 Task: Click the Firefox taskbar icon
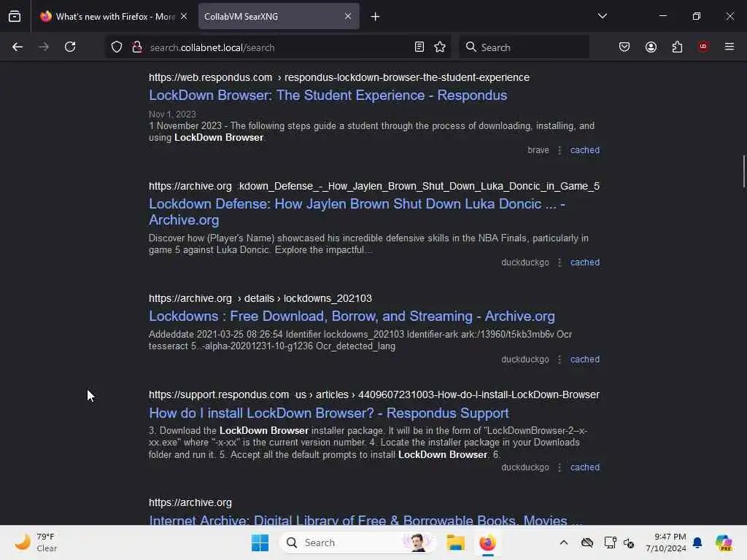click(x=487, y=542)
